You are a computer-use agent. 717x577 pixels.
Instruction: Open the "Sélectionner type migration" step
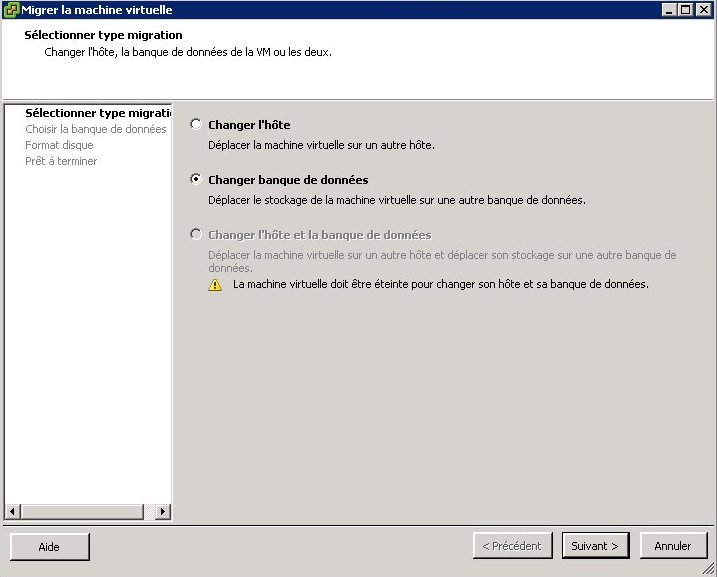coord(97,113)
